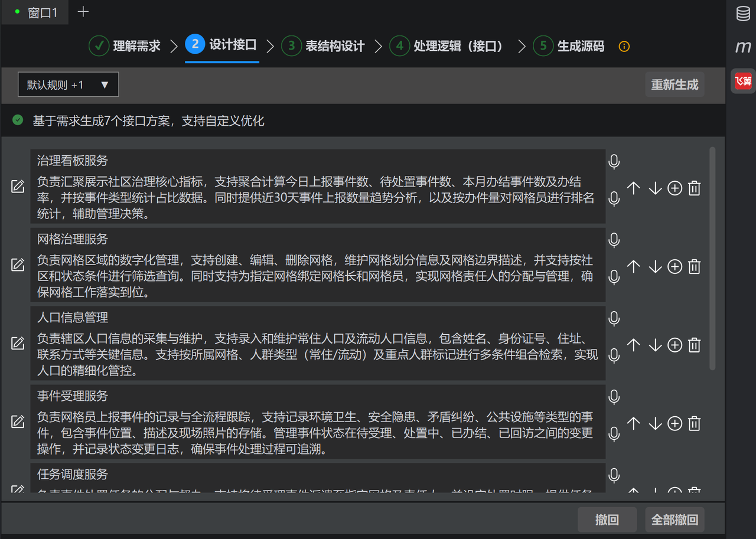Edit the 网格治理服务 interface card
The height and width of the screenshot is (539, 756).
point(18,265)
